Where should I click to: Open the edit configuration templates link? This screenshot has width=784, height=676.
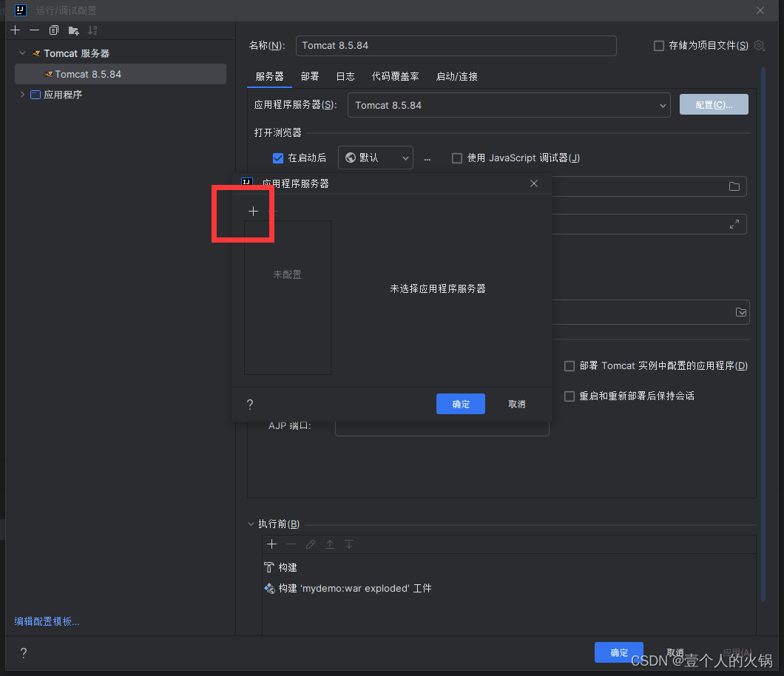pos(47,621)
